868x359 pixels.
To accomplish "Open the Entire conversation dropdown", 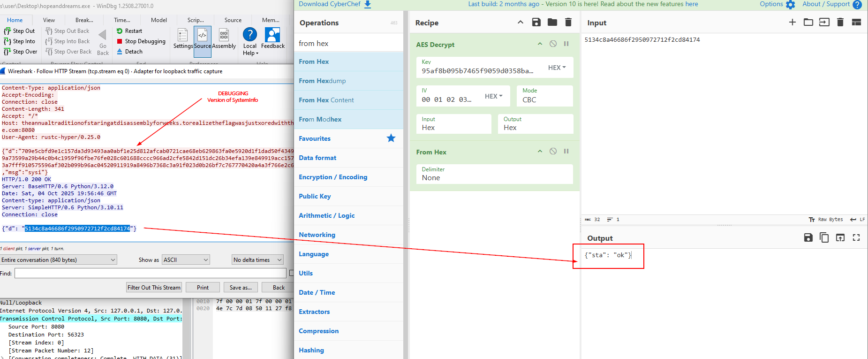I will click(x=58, y=260).
